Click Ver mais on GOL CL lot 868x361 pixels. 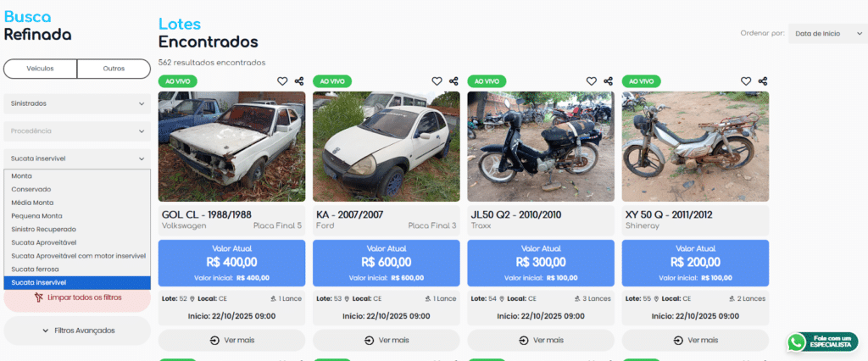pyautogui.click(x=231, y=340)
